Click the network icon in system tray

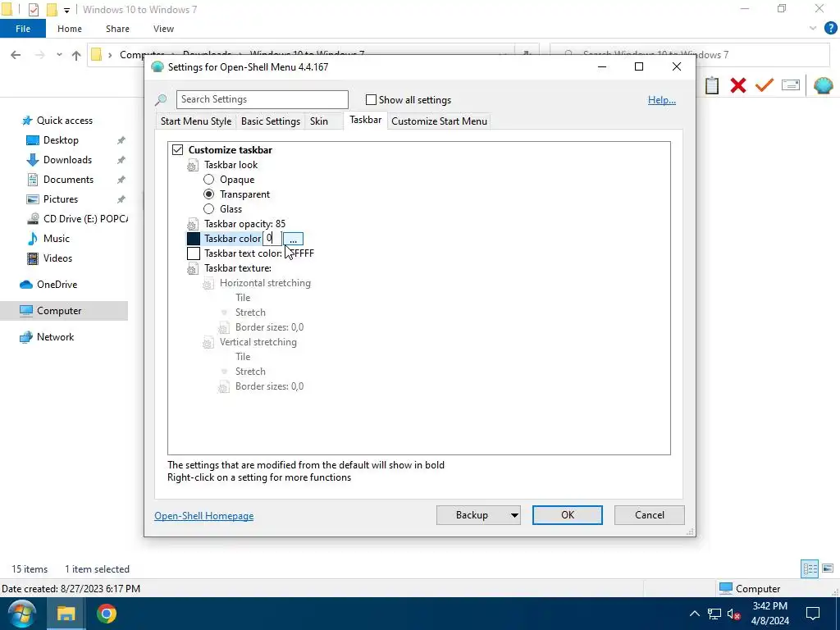714,614
